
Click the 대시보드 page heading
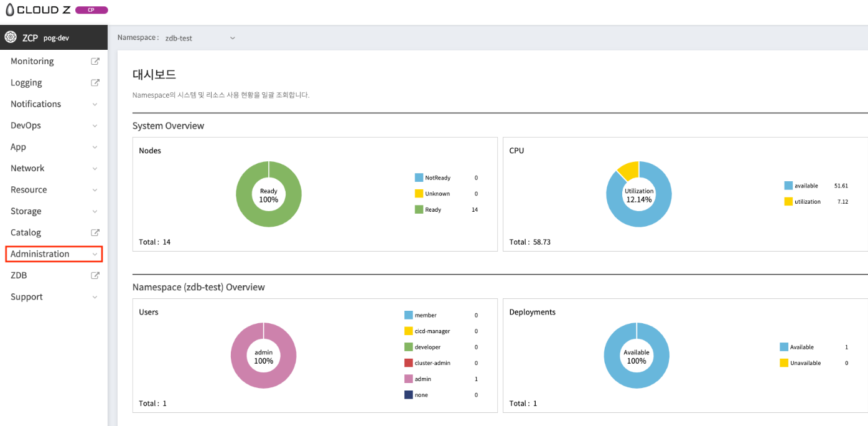[x=154, y=75]
